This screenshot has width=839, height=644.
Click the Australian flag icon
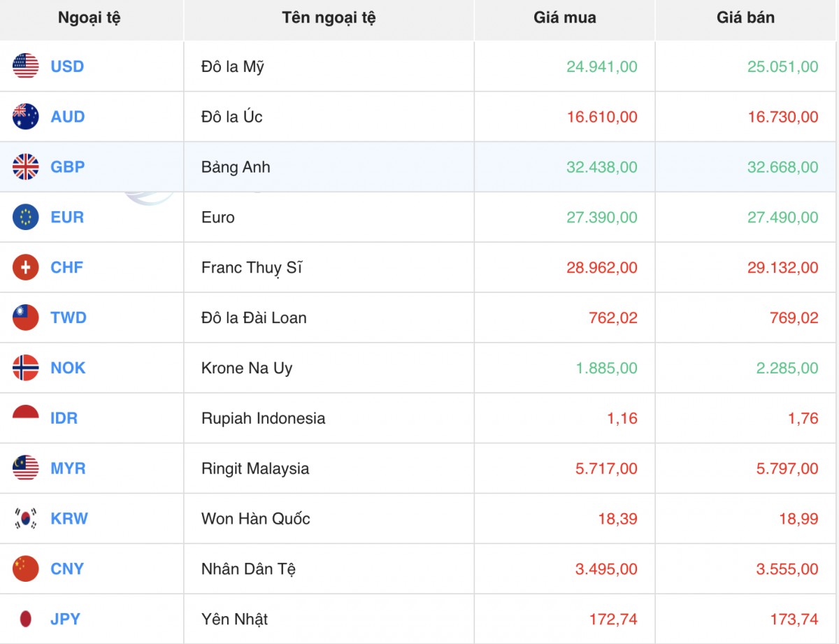26,117
